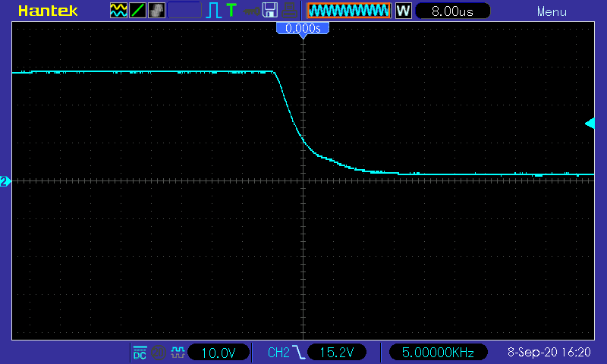Click the falling edge trigger slope icon
Screen dimensions: 607x364
298,353
